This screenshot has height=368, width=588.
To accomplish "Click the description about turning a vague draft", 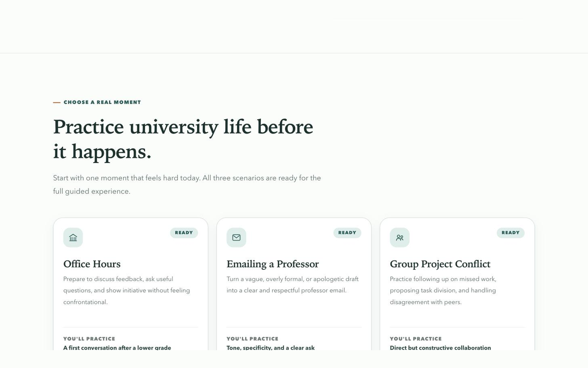I will [x=293, y=285].
